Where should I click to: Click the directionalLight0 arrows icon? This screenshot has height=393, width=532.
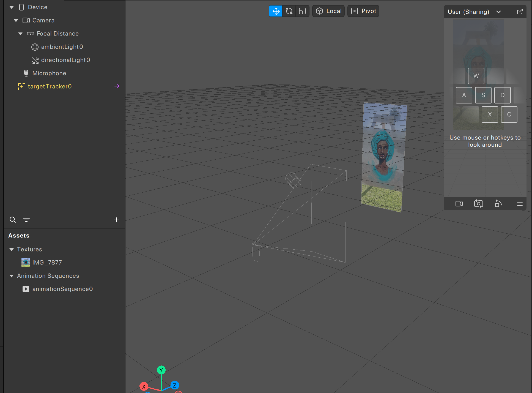[x=35, y=60]
